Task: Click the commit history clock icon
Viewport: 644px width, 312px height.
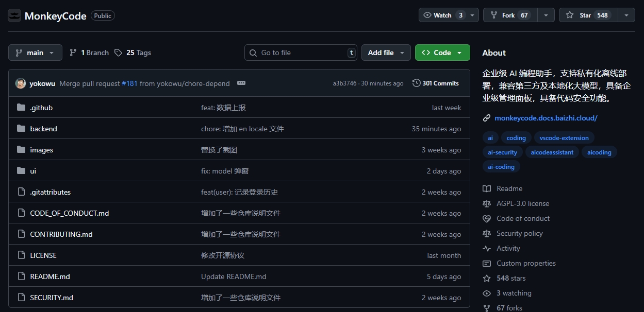Action: coord(417,83)
